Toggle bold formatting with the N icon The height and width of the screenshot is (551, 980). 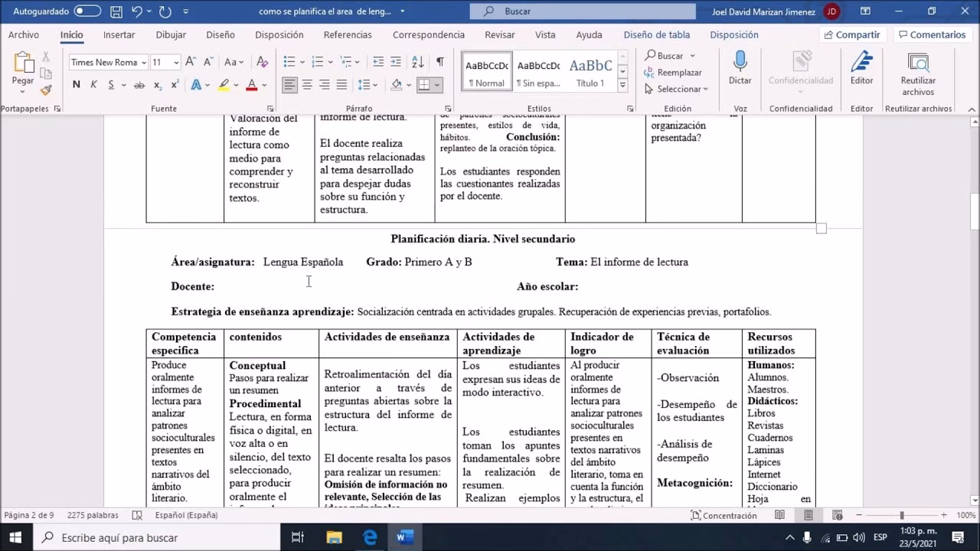tap(75, 84)
